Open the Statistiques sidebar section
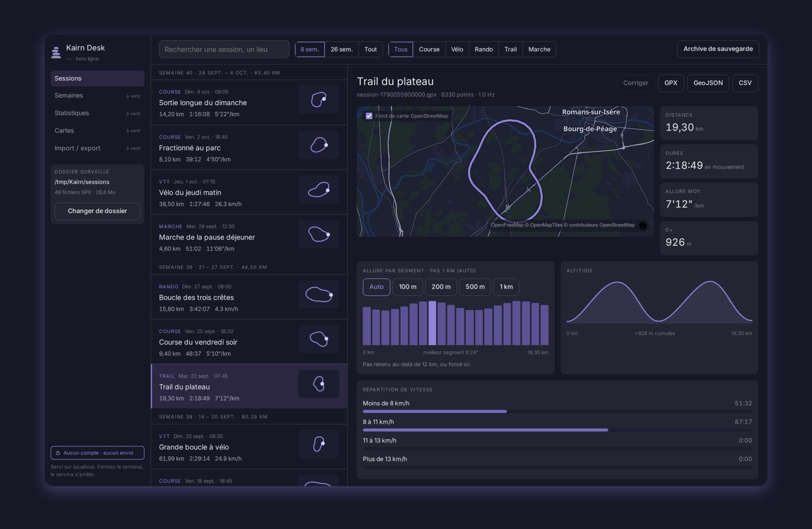The height and width of the screenshot is (529, 812). 97,113
